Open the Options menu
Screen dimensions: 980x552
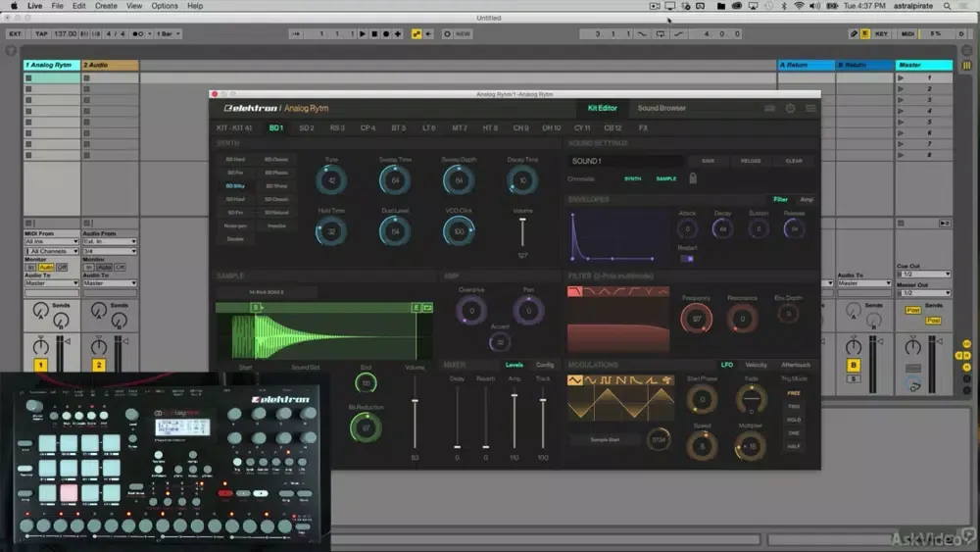[x=165, y=6]
